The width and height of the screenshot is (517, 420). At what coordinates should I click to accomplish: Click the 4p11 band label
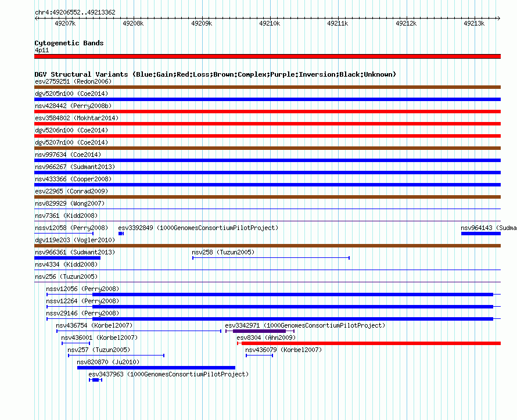42,50
